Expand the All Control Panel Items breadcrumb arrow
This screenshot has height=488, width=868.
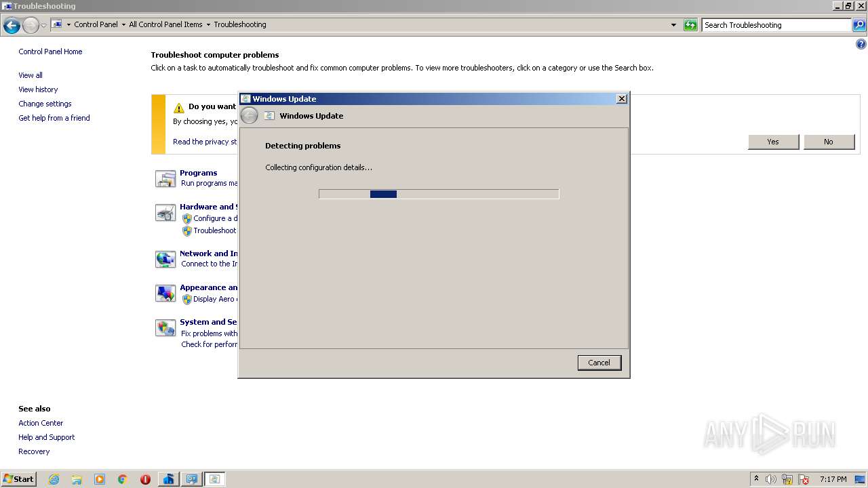(208, 24)
